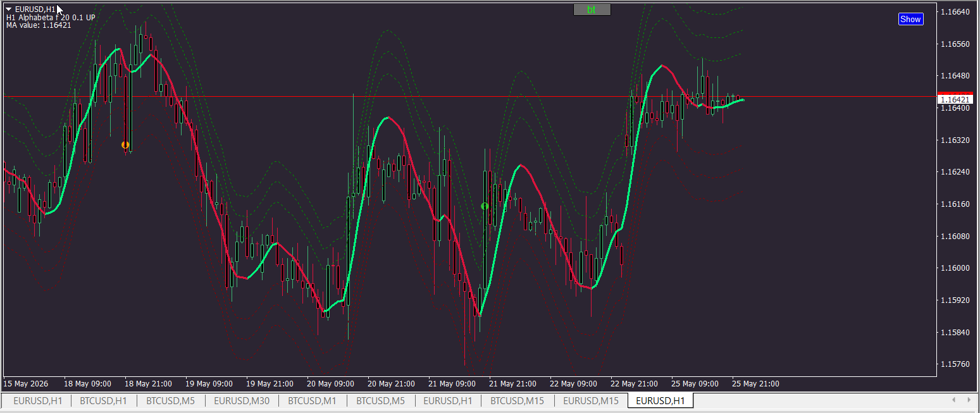The image size is (980, 413).
Task: Click the orange marker circle on the chart
Action: (x=125, y=145)
